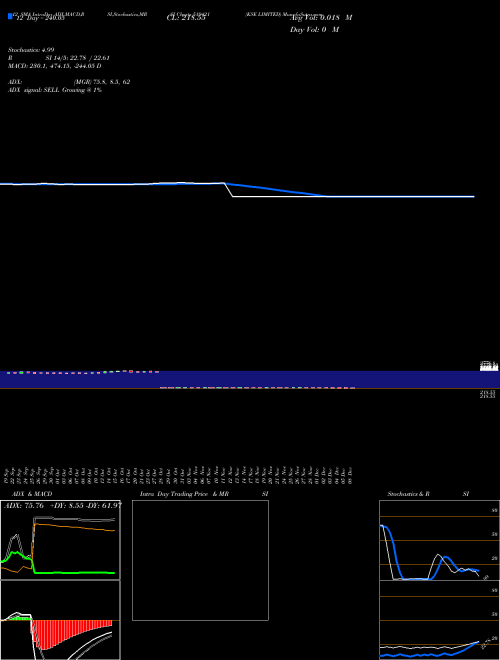The image size is (500, 660).
Task: Click the 'SI 14/3: 22.78 / 22.61' readout
Action: (x=77, y=58)
